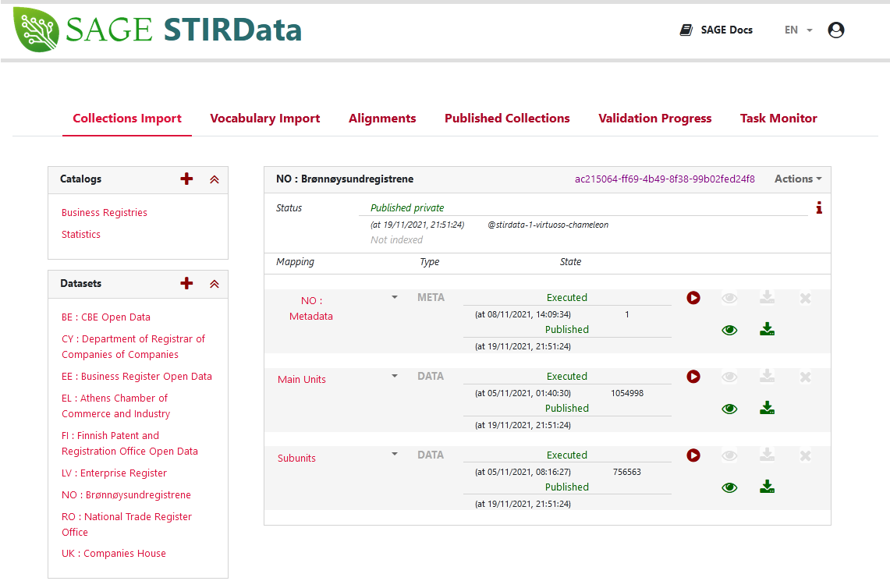890x588 pixels.
Task: Preview executed Subunits (grey eye)
Action: pyautogui.click(x=729, y=455)
